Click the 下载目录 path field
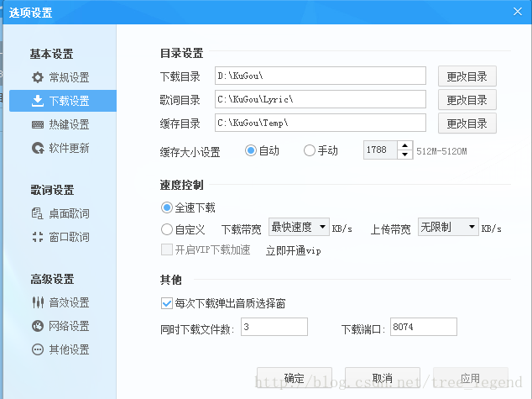 click(321, 76)
